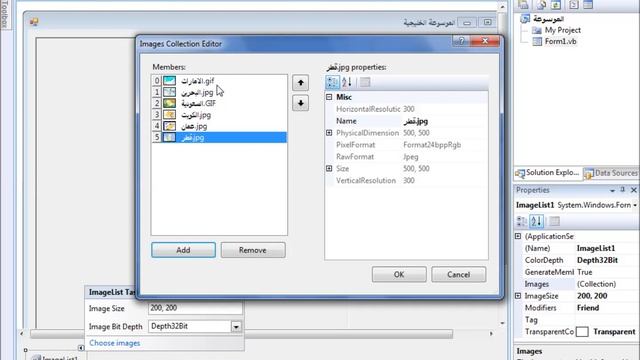
Task: Open Property Pages icon in dialog grid
Action: (x=365, y=82)
